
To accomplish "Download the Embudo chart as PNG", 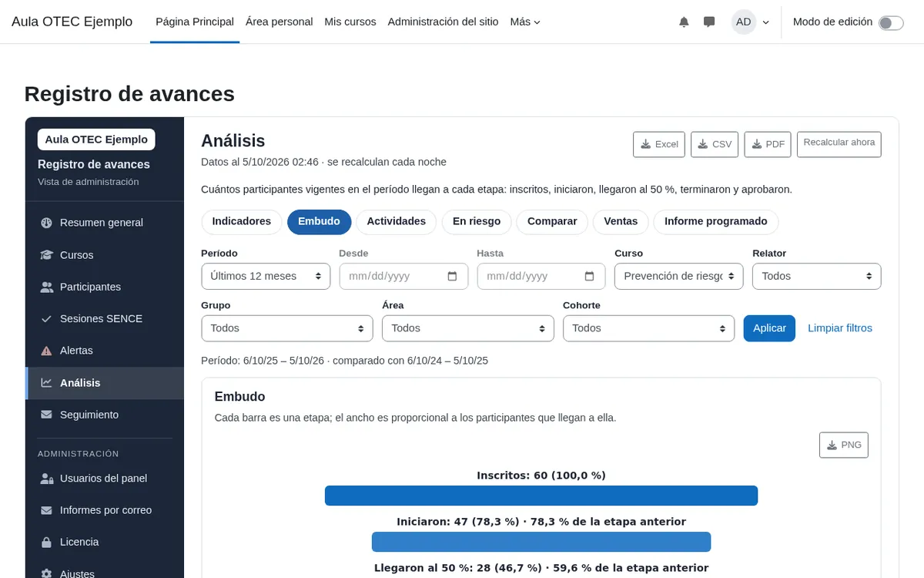I will pos(844,445).
